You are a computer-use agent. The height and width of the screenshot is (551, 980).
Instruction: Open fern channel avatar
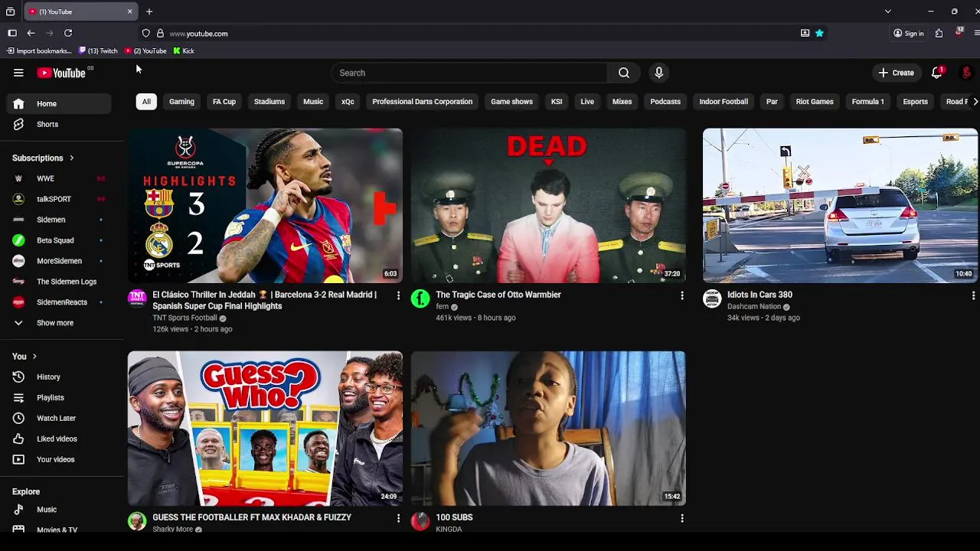(420, 298)
